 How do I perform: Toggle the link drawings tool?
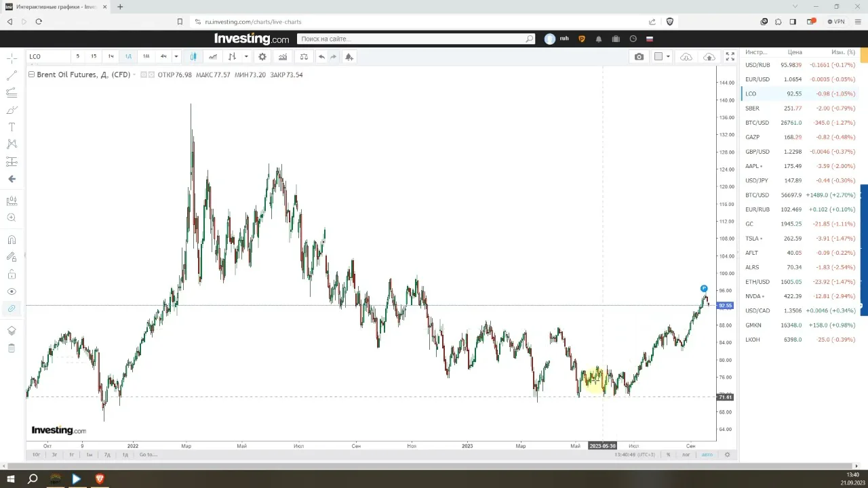point(12,308)
